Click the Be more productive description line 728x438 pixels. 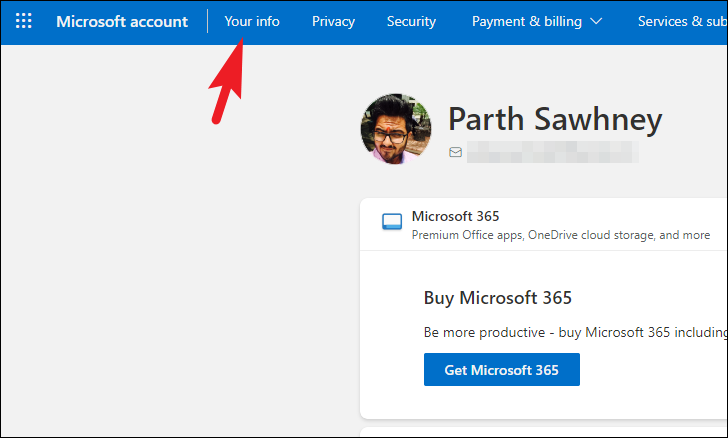click(576, 332)
